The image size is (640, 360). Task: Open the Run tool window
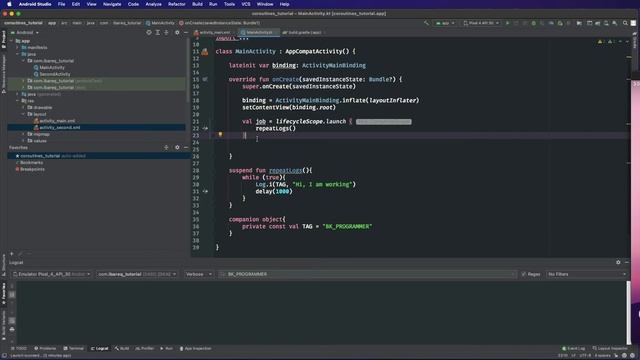pos(167,349)
